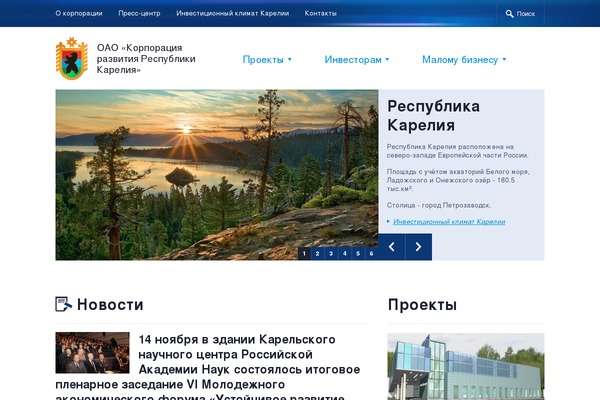Open Контакты in top bar
600x400 pixels.
[x=321, y=13]
